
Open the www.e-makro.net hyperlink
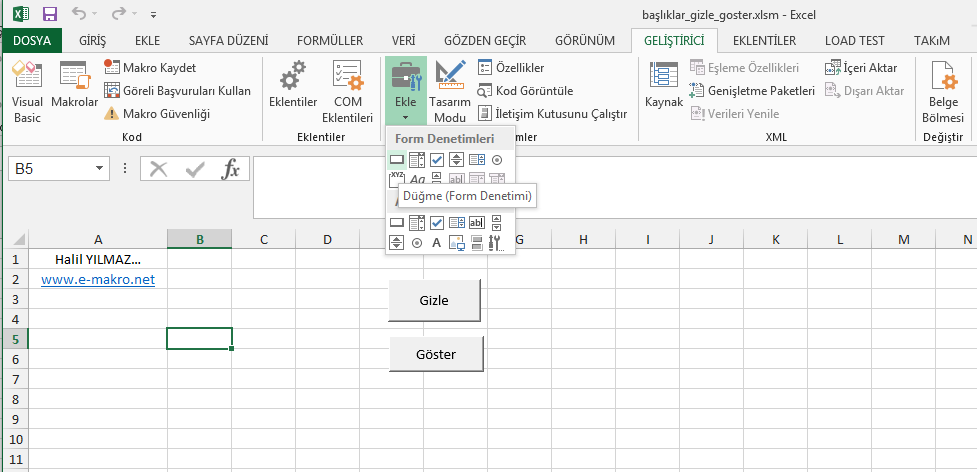click(x=98, y=280)
